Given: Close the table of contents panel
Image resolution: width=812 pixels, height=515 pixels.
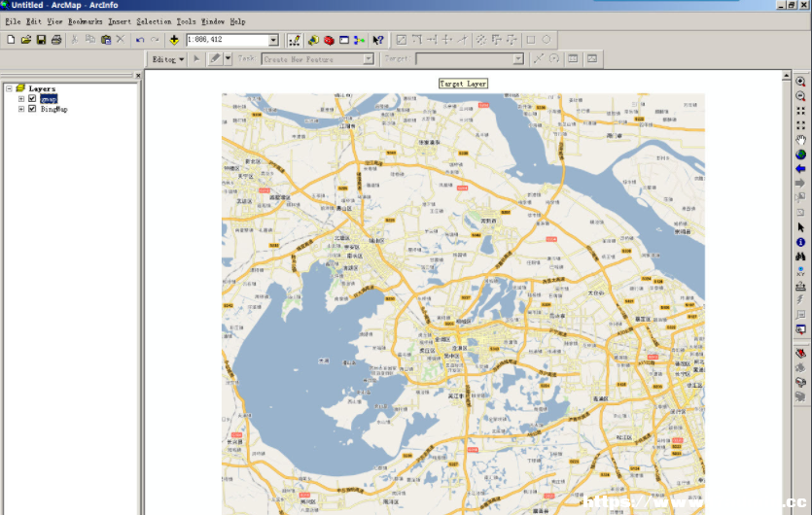Looking at the screenshot, I should tap(138, 76).
